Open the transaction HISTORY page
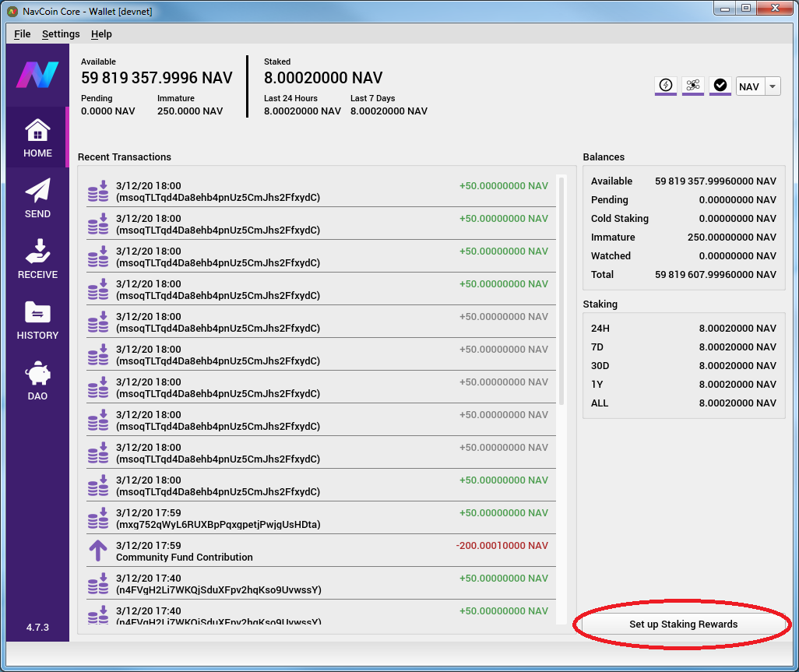This screenshot has width=799, height=672. pos(37,319)
